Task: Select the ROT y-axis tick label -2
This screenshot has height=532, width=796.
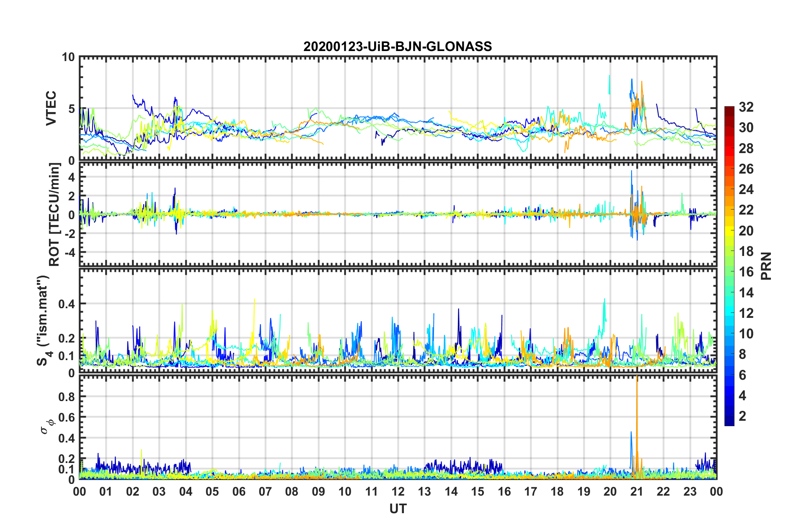Action: [x=69, y=234]
